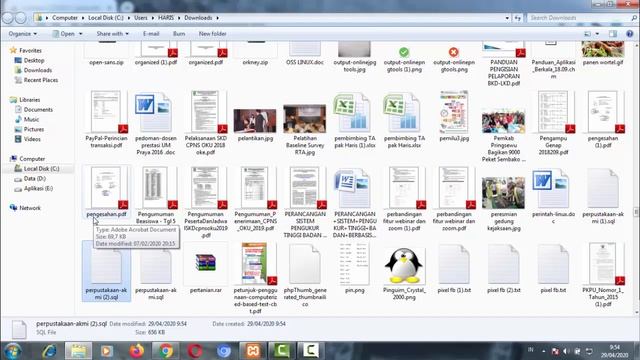Select the pertanian.rar archive

coord(206,268)
